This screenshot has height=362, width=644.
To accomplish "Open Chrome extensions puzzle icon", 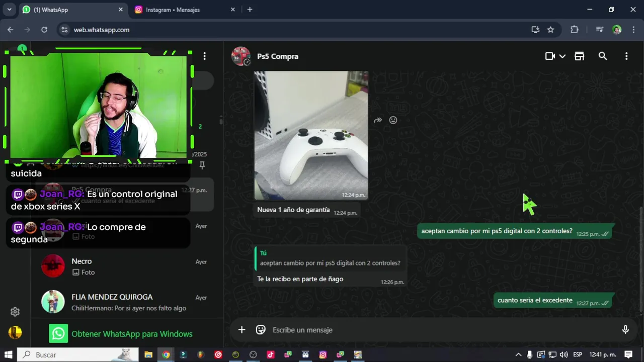I will pyautogui.click(x=575, y=30).
